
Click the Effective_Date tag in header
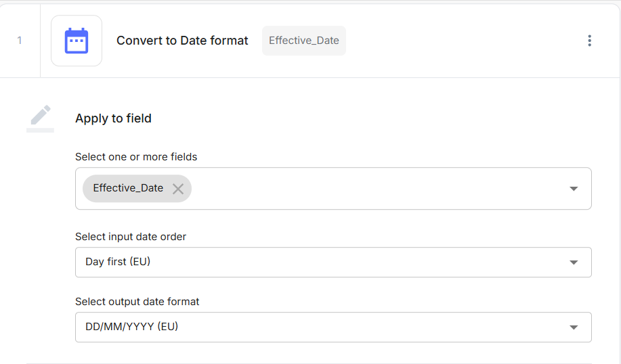pos(304,41)
